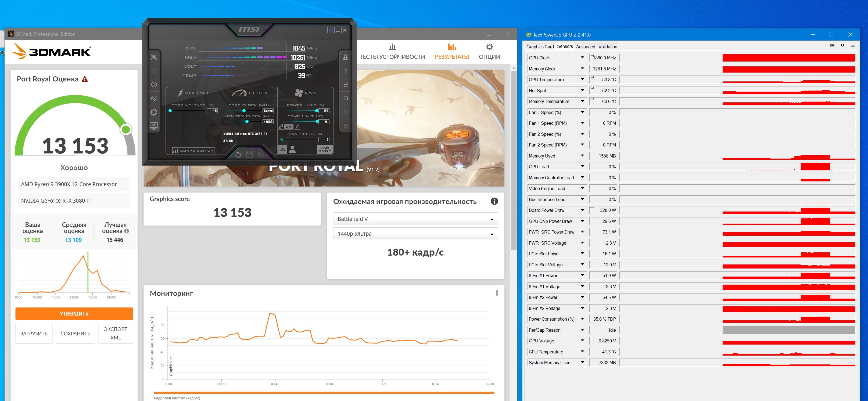Click the GPU-Z screenshot camera icon
The image size is (868, 401).
(x=832, y=45)
